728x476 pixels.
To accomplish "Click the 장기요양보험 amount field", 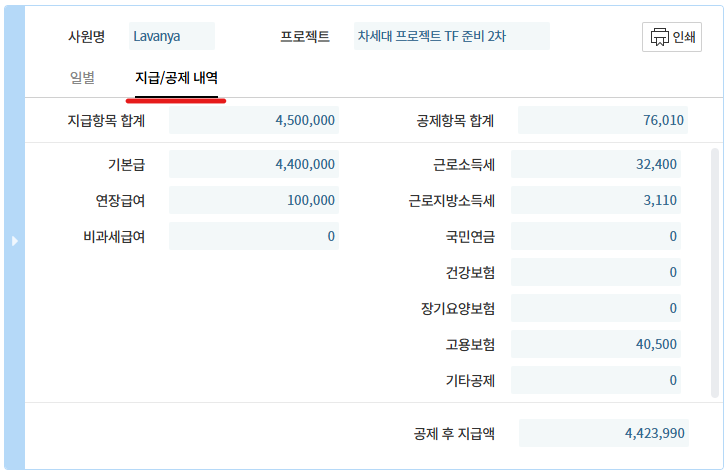I will [596, 308].
